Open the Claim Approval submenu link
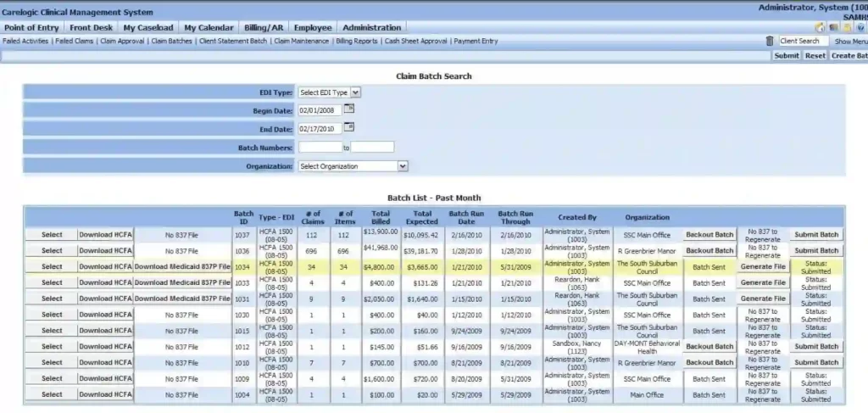868x413 pixels. 122,41
